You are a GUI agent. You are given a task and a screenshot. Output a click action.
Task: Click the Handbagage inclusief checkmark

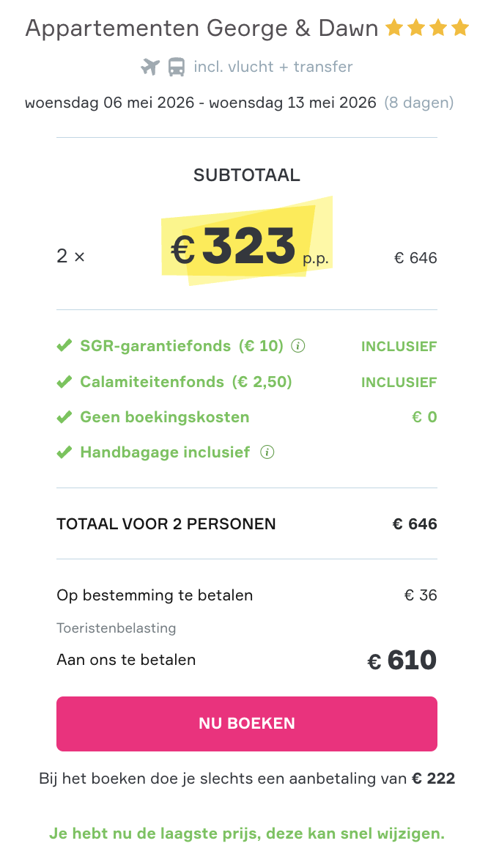coord(64,452)
